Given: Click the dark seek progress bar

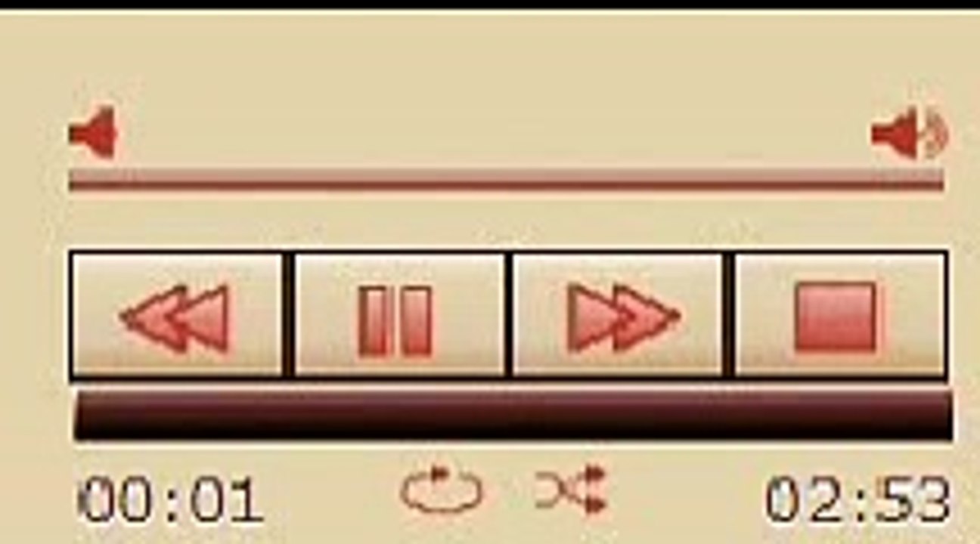Looking at the screenshot, I should (x=513, y=415).
